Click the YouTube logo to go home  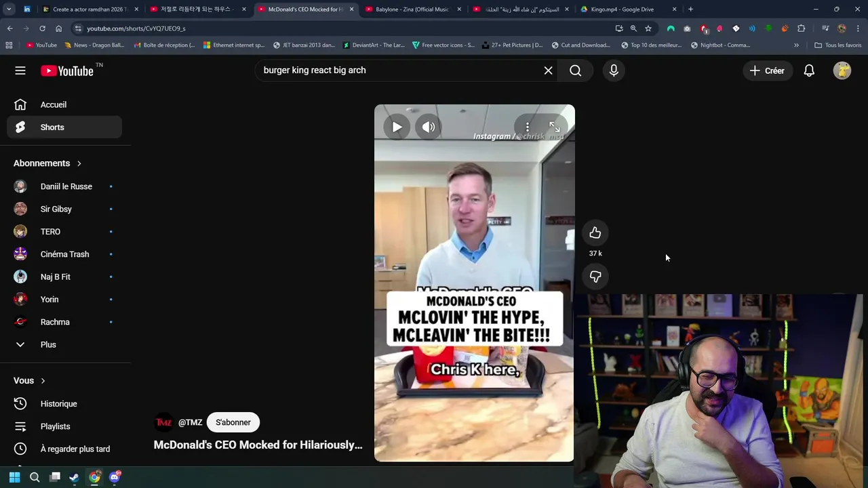pyautogui.click(x=67, y=70)
